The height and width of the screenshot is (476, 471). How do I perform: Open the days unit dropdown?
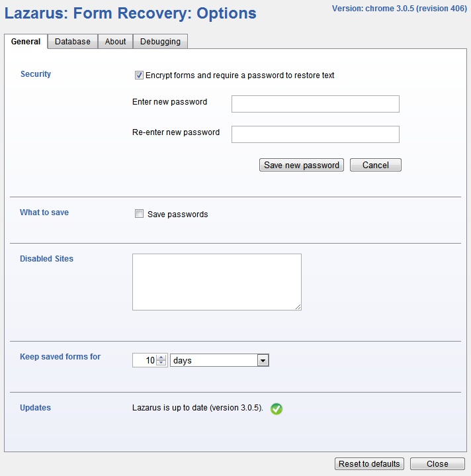point(263,360)
